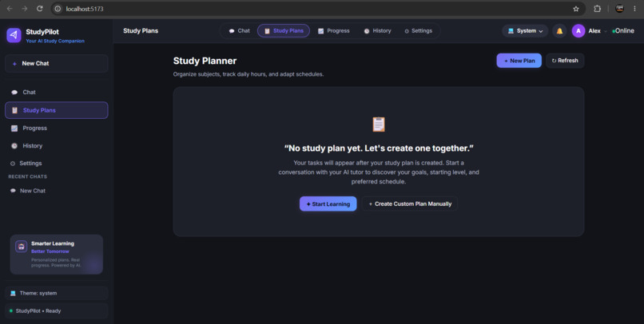
Task: Open the History top tab
Action: (377, 31)
